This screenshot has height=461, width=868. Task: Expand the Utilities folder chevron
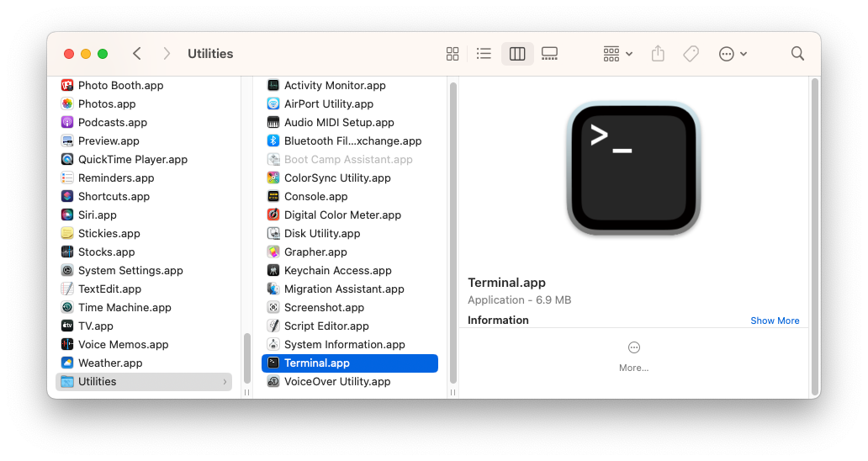(225, 381)
